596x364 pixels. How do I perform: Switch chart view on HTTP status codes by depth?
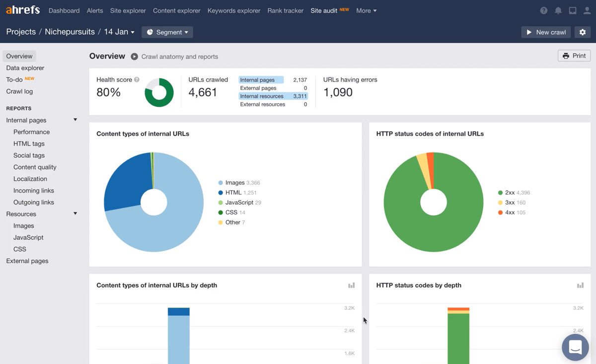[x=580, y=285]
